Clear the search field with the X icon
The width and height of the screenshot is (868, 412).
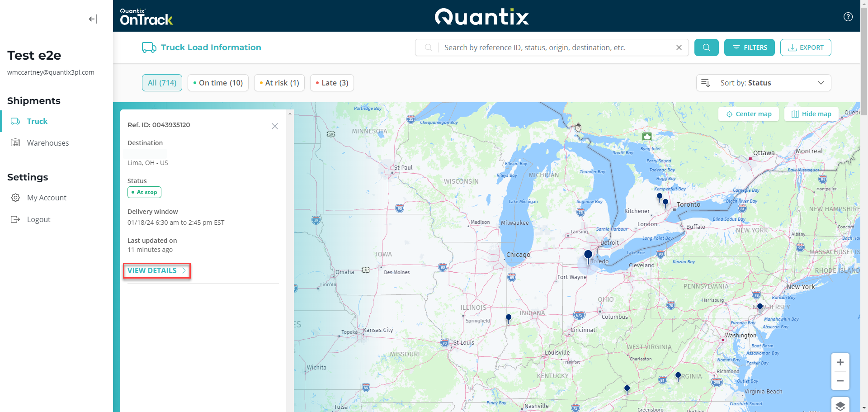coord(679,47)
